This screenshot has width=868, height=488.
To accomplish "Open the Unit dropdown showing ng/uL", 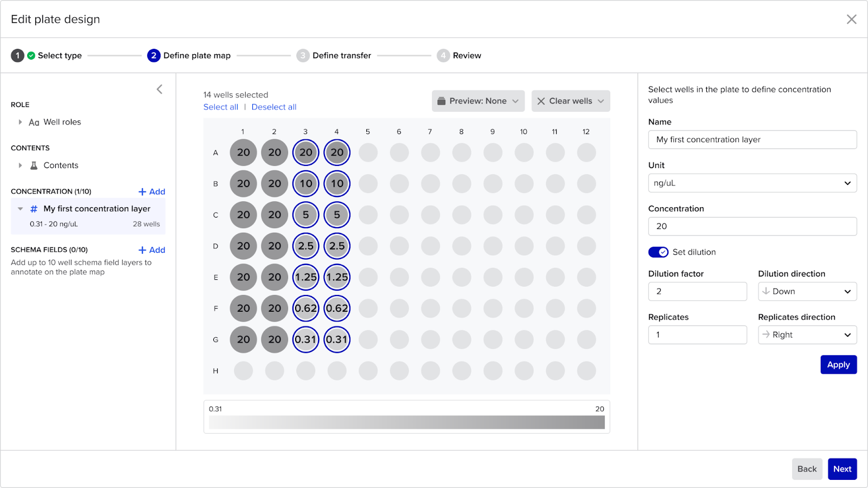I will pos(752,183).
